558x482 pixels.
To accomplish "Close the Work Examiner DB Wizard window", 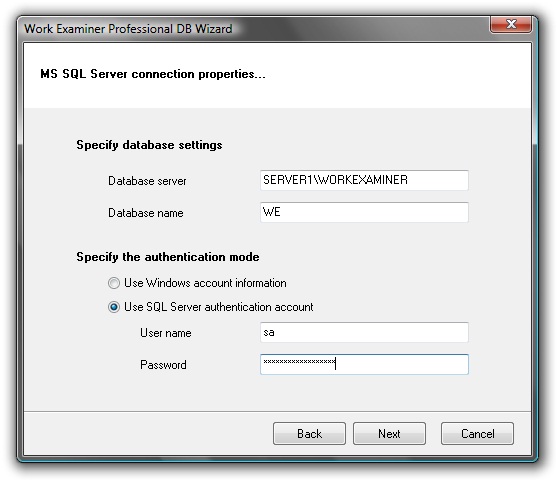I will coord(511,24).
